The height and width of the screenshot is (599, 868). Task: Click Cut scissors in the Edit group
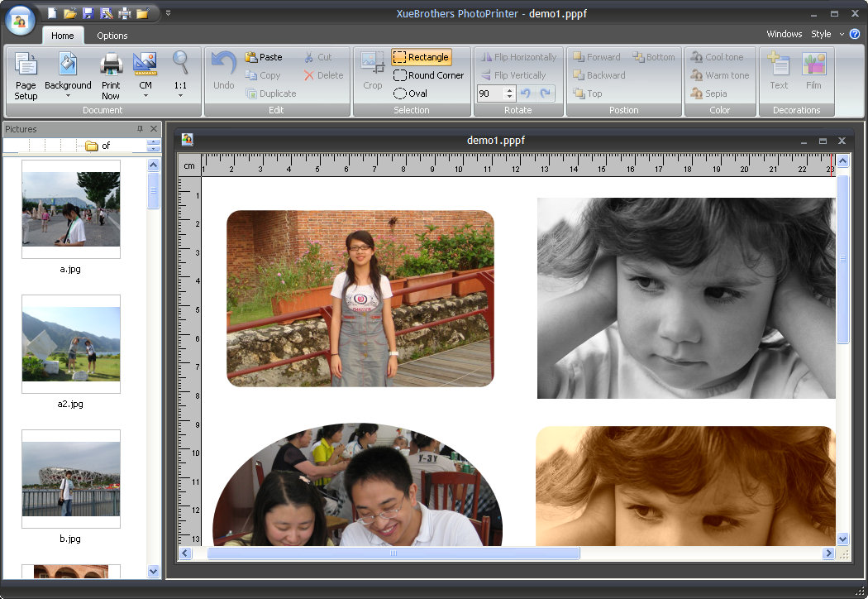(317, 57)
